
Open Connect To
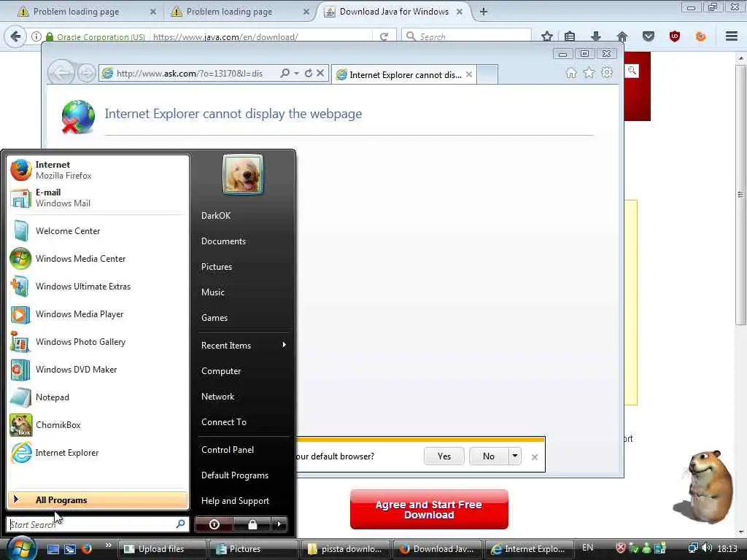[x=224, y=422]
